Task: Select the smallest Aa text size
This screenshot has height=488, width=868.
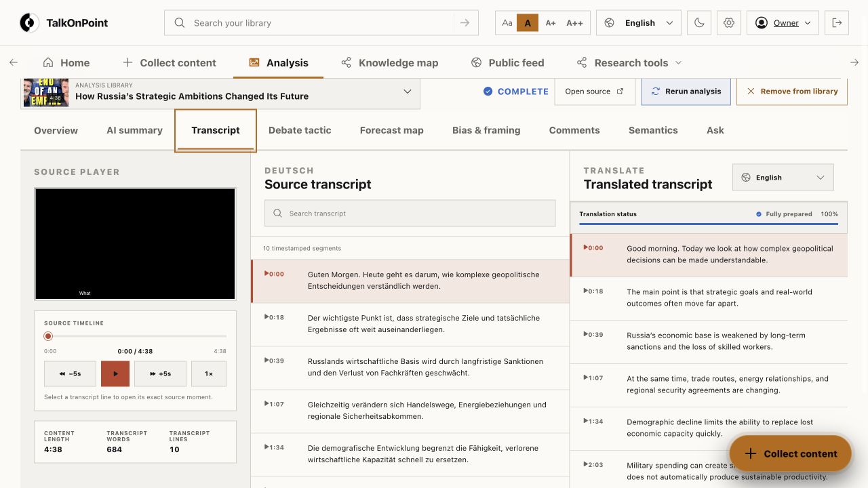Action: (x=507, y=23)
